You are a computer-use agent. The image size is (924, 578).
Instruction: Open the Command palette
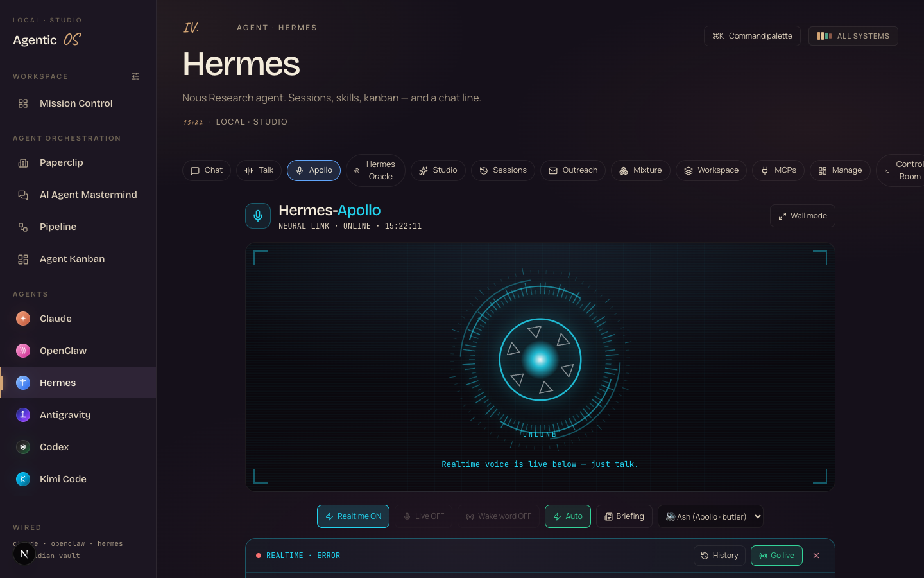point(752,36)
